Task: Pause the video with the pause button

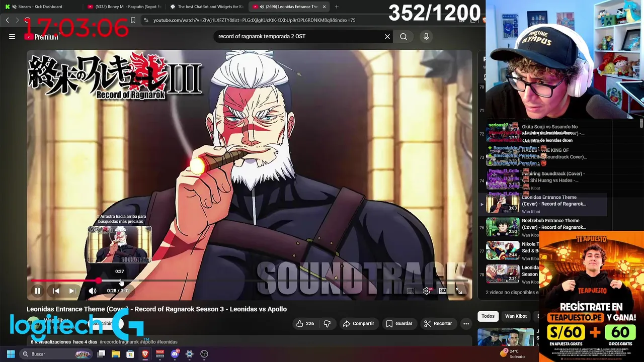Action: tap(37, 291)
